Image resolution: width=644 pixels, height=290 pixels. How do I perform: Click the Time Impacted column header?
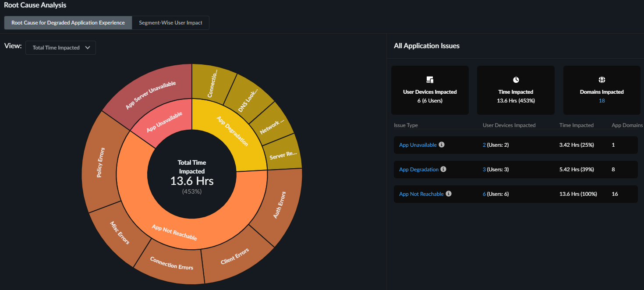click(x=577, y=125)
